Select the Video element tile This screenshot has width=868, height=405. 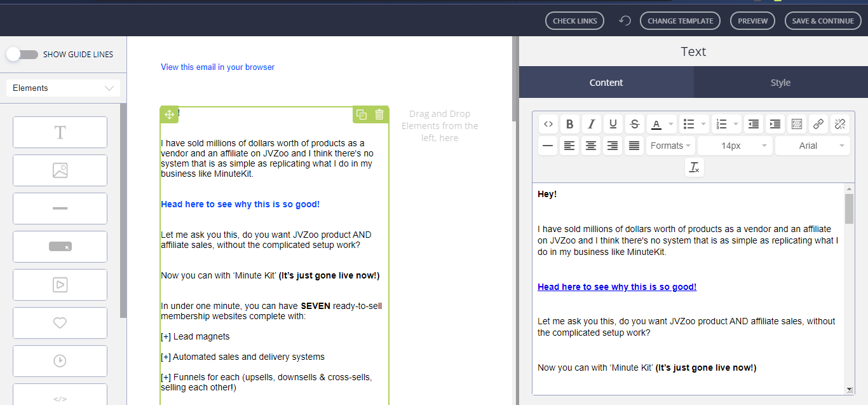pyautogui.click(x=60, y=285)
